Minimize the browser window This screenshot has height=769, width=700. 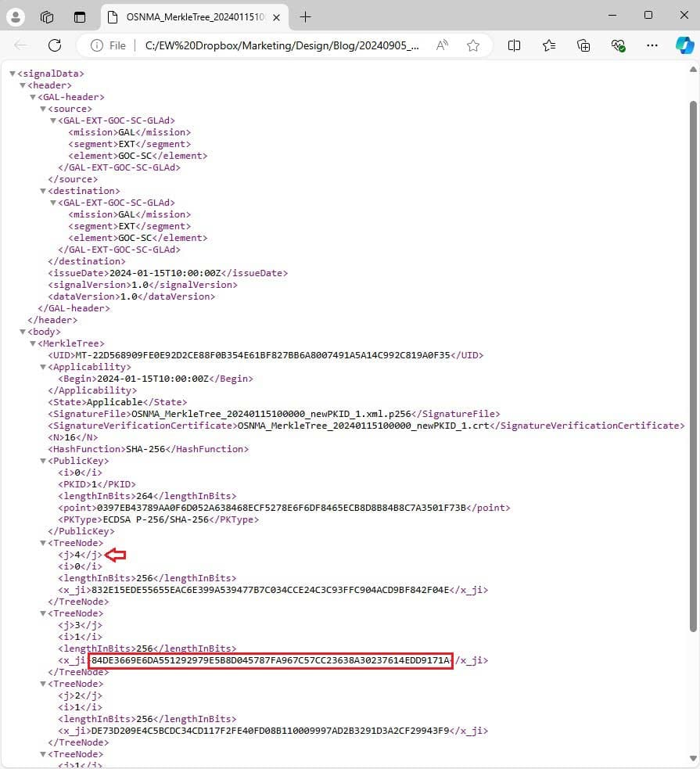click(x=612, y=15)
